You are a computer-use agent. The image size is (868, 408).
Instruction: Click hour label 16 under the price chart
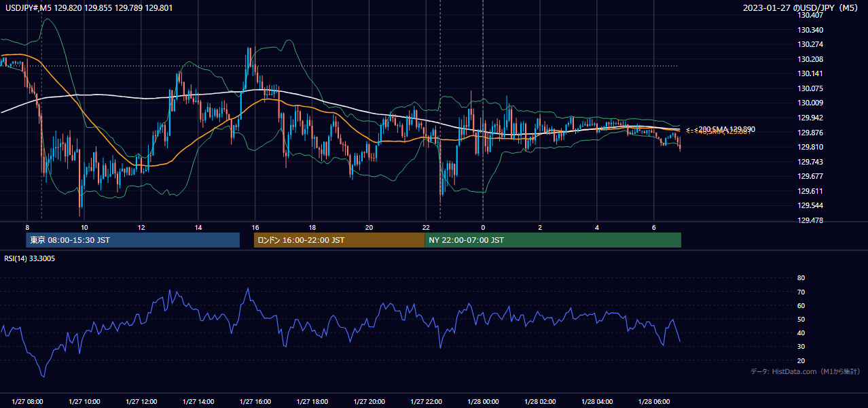click(255, 227)
